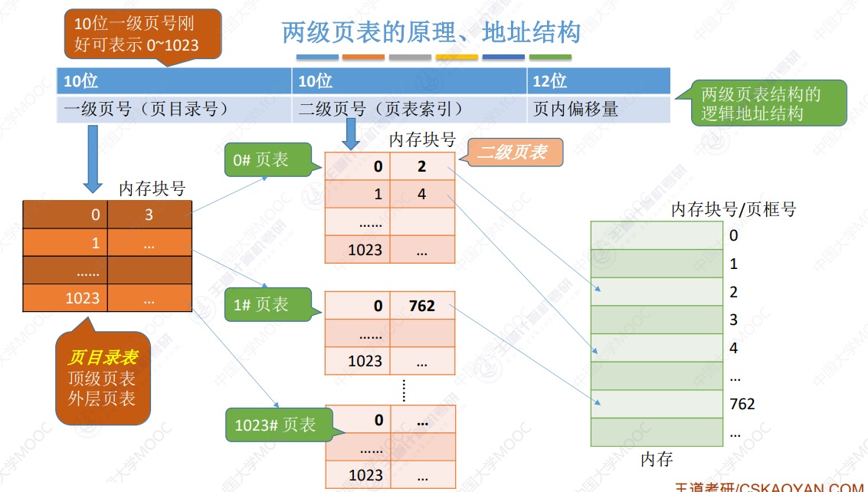Select the 二级页表 callout label
This screenshot has height=492, width=868.
click(x=516, y=152)
